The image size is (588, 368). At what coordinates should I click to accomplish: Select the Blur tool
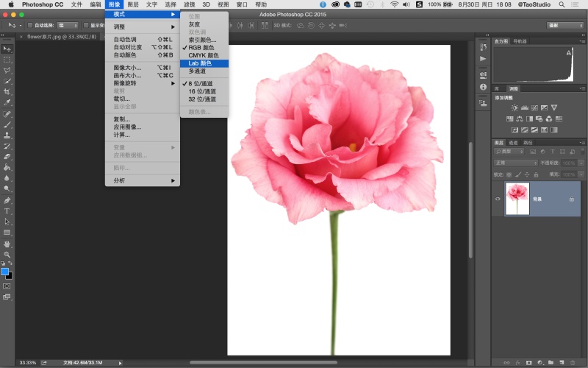point(7,178)
